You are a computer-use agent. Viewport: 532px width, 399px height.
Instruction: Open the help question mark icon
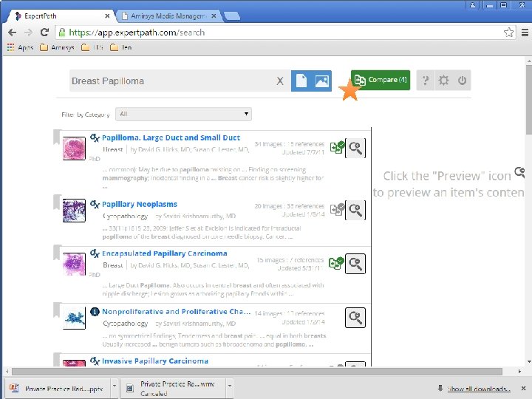pyautogui.click(x=425, y=81)
